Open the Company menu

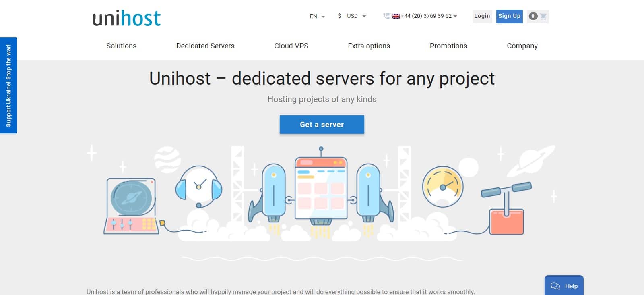[x=522, y=46]
